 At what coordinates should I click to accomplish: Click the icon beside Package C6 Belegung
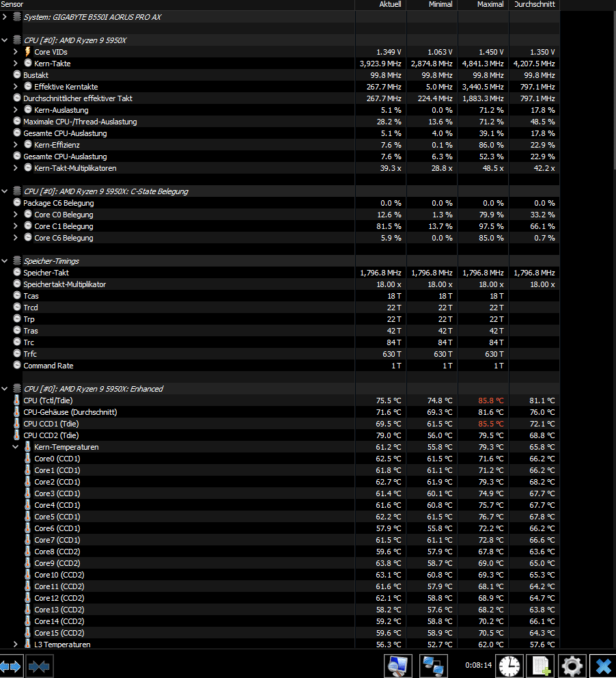coord(17,203)
